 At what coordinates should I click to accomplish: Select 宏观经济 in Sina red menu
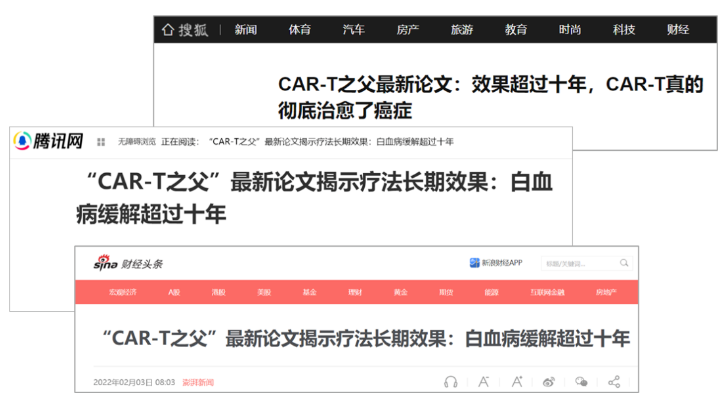point(126,292)
